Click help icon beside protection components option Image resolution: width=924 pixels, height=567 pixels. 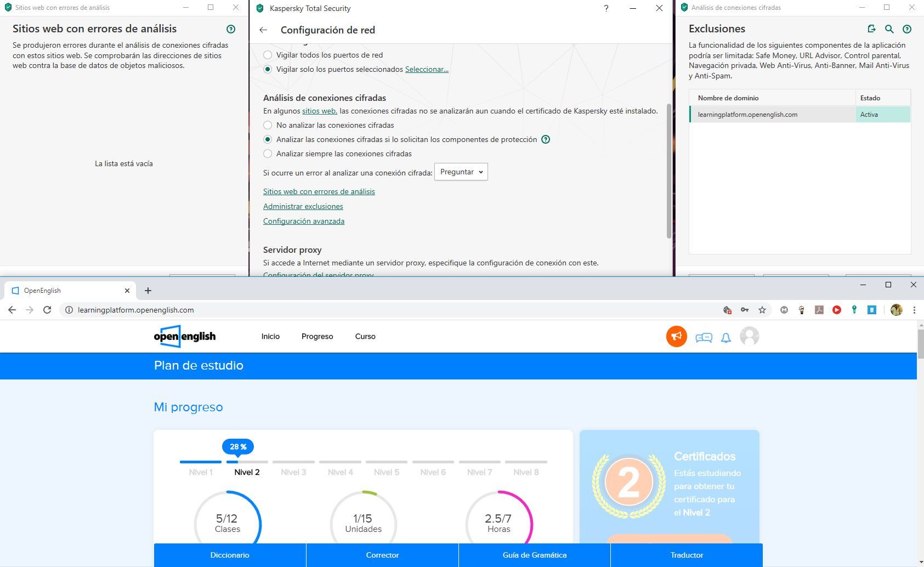[x=546, y=139]
